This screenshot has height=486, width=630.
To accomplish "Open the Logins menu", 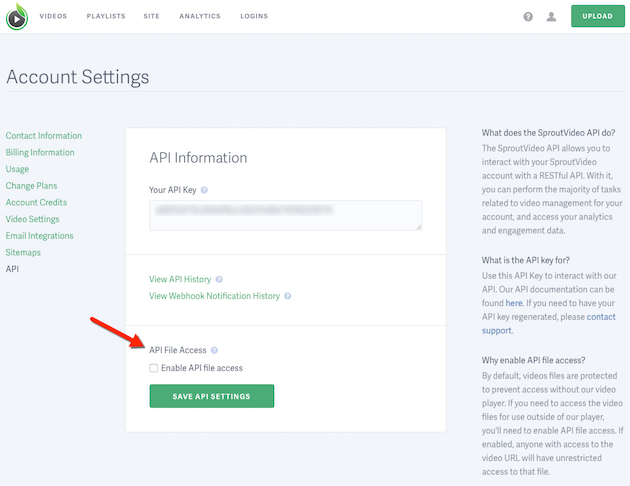I will (x=254, y=16).
